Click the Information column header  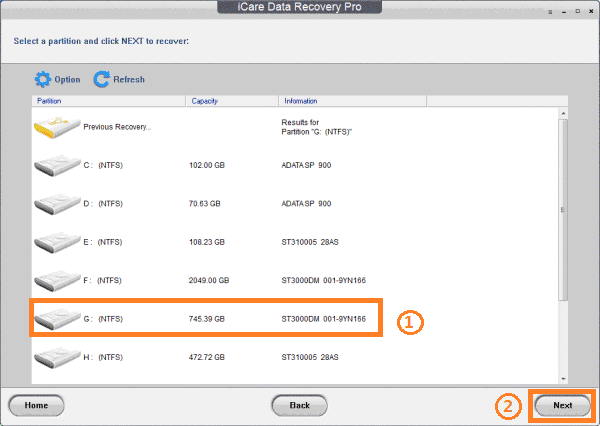pyautogui.click(x=352, y=101)
